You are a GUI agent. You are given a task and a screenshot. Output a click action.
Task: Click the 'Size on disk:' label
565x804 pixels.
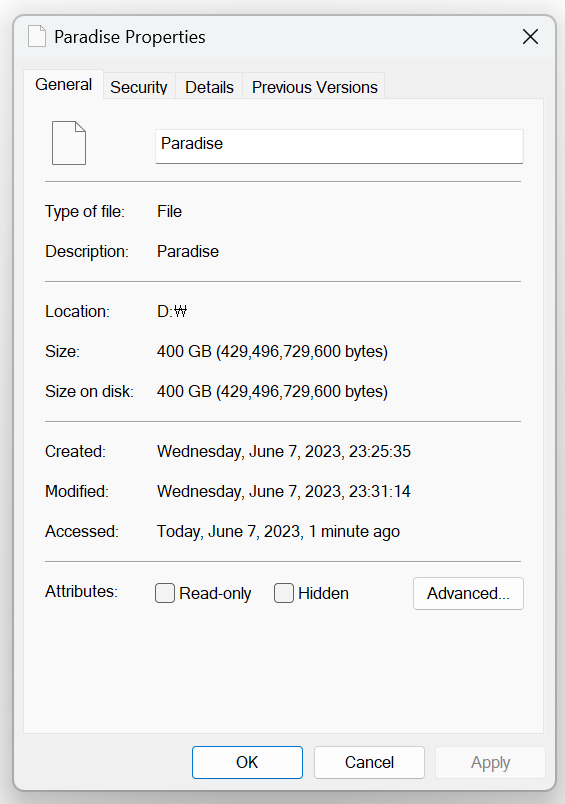pos(89,391)
